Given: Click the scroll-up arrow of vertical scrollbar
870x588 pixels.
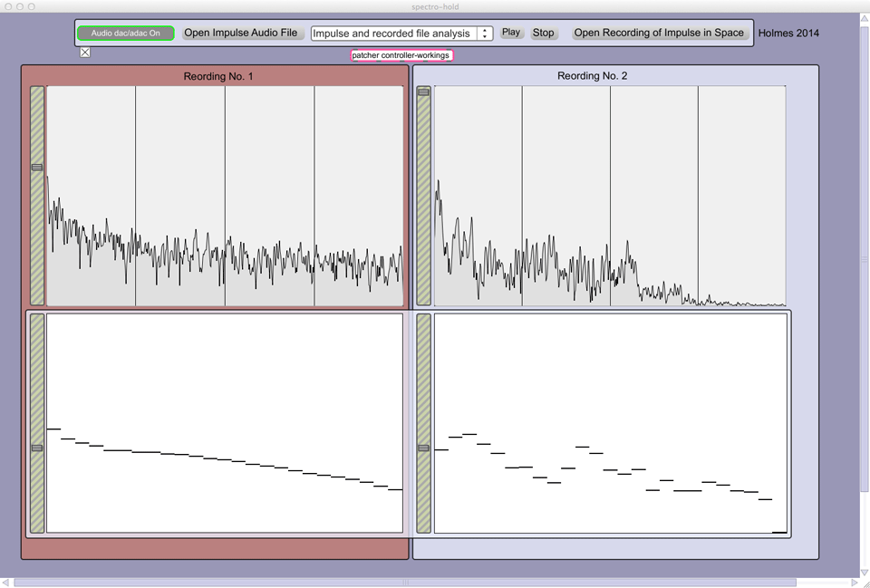Looking at the screenshot, I should click(865, 18).
